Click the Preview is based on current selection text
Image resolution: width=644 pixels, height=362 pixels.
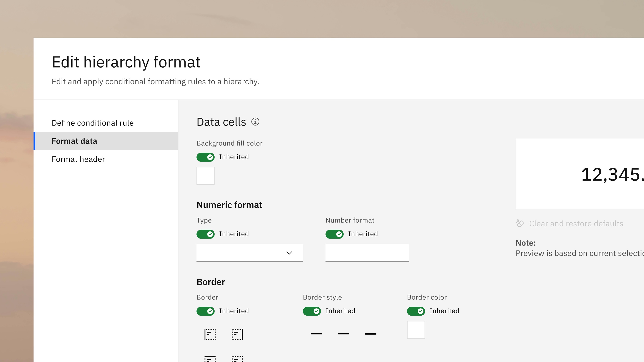pyautogui.click(x=580, y=253)
